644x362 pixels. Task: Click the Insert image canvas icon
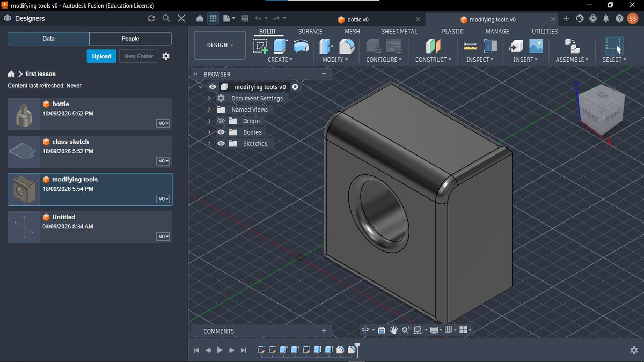pos(536,46)
